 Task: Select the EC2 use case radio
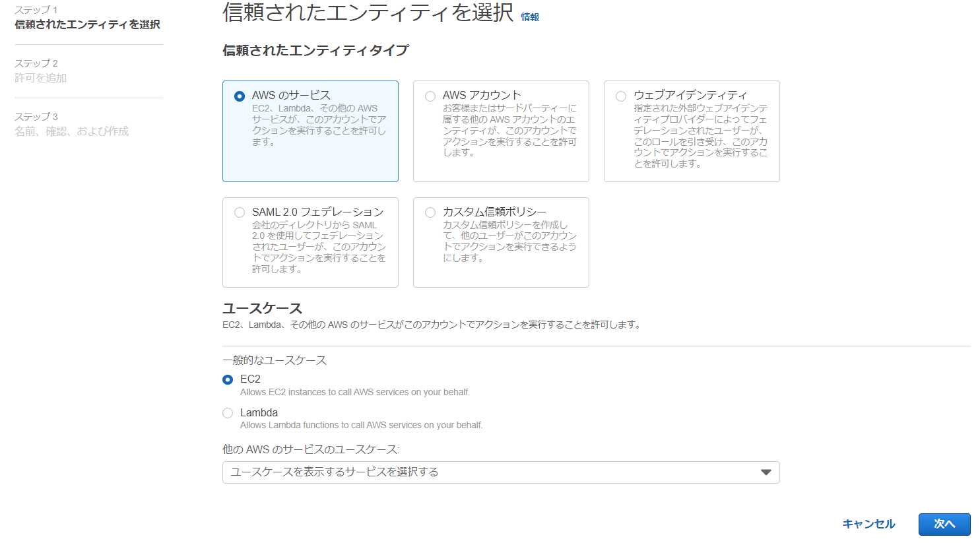point(228,379)
